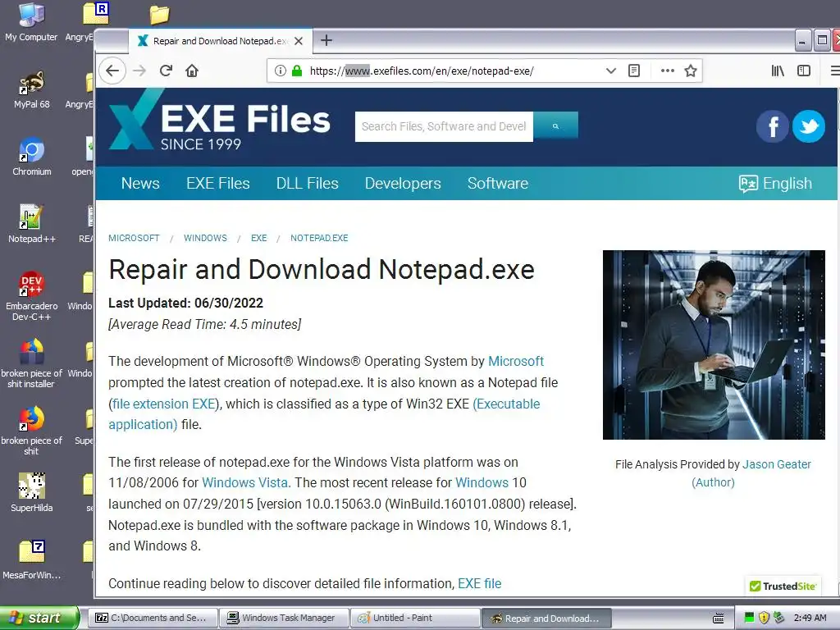Click the magnifier search button on EXE Files
Viewport: 840px width, 630px height.
pos(555,126)
